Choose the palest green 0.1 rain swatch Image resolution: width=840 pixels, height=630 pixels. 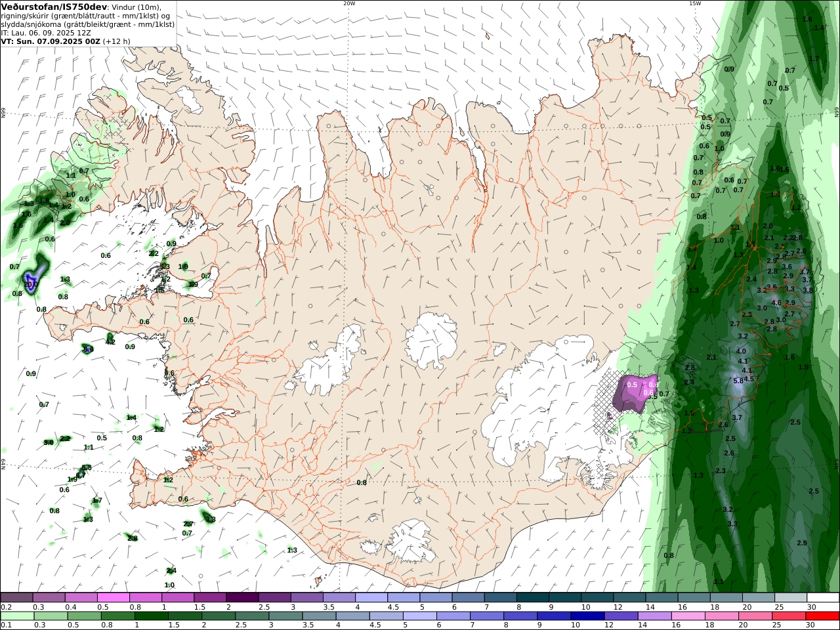coord(18,616)
